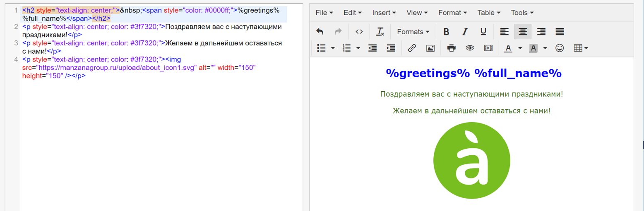Apply the text color swatch button

coord(508,48)
